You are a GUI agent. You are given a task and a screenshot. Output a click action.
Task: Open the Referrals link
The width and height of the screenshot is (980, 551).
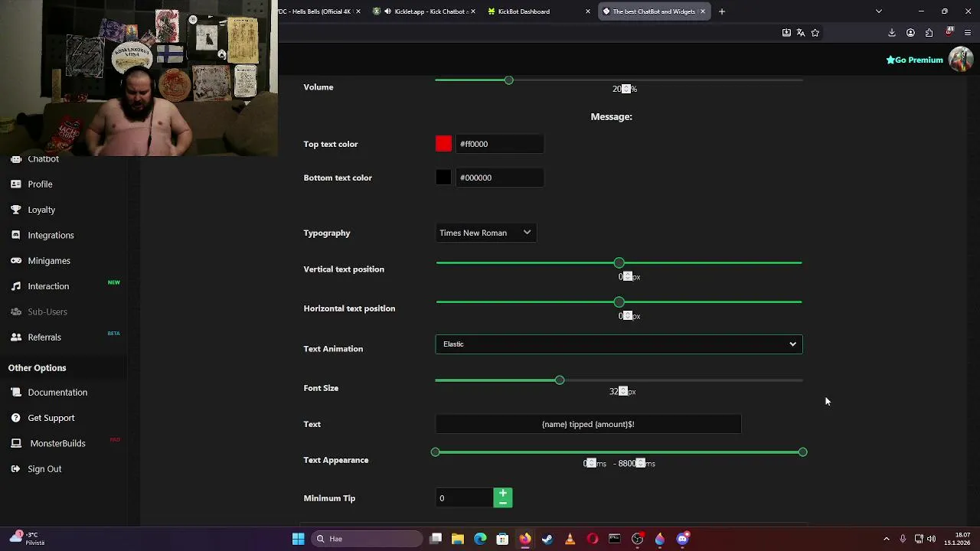44,337
